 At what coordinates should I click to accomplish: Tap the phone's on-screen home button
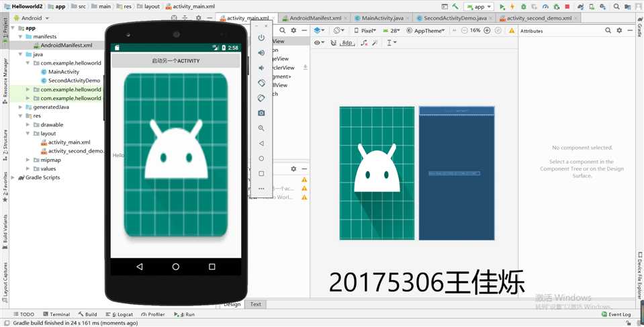[176, 267]
